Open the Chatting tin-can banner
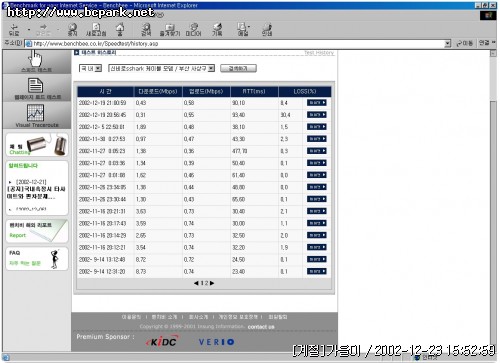The width and height of the screenshot is (500, 363). coord(37,145)
